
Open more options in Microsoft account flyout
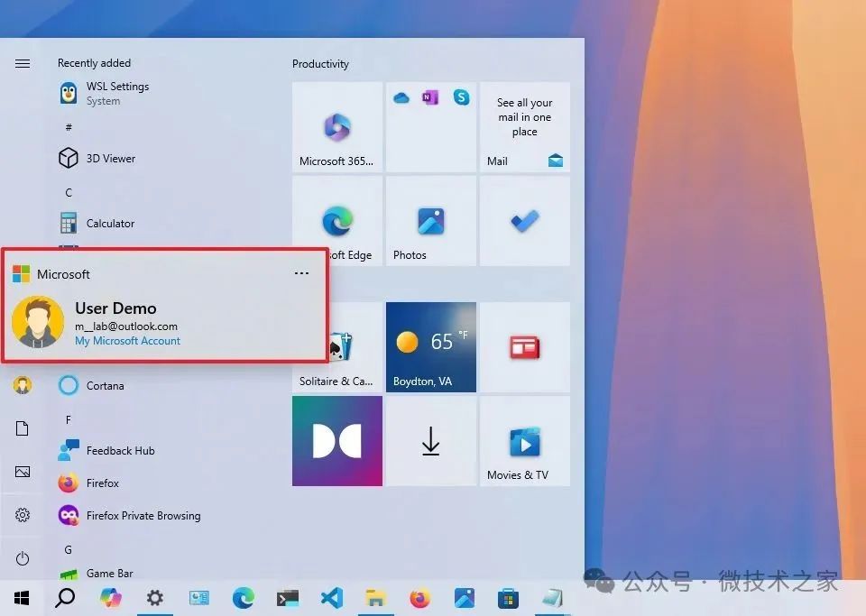(x=301, y=273)
